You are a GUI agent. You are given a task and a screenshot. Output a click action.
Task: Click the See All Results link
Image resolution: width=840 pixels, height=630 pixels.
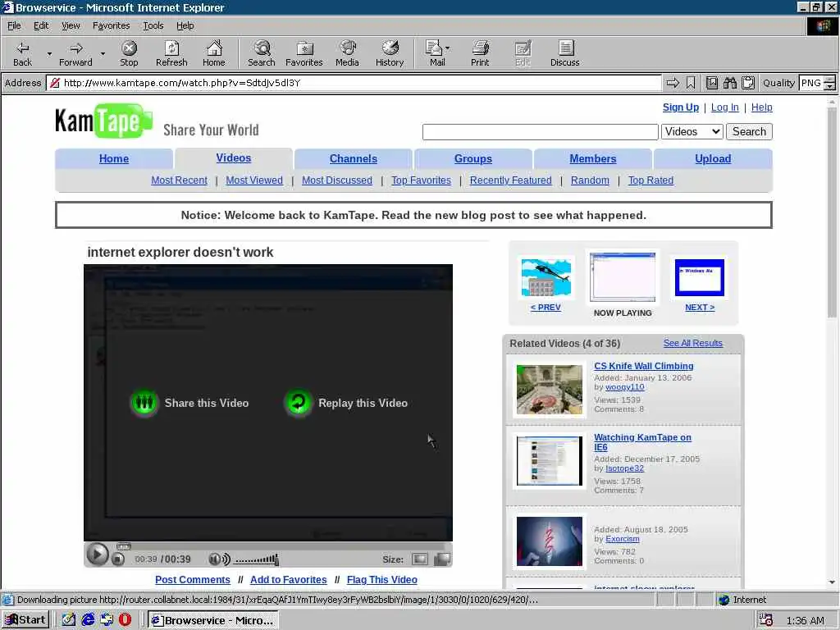(x=692, y=343)
